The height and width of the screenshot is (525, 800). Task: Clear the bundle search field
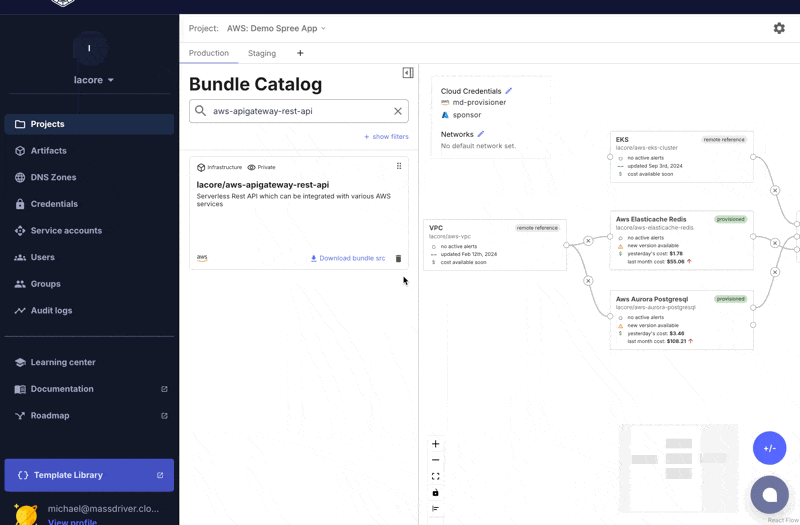pos(397,111)
